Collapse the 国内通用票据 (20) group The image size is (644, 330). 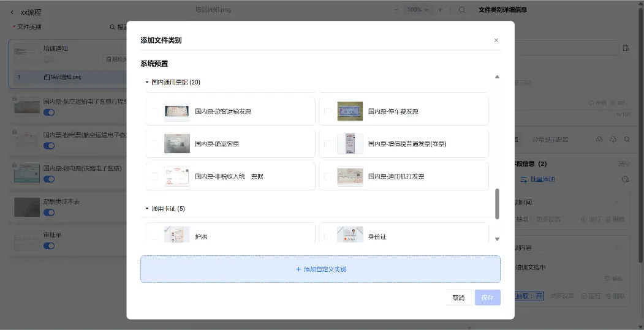[x=147, y=82]
